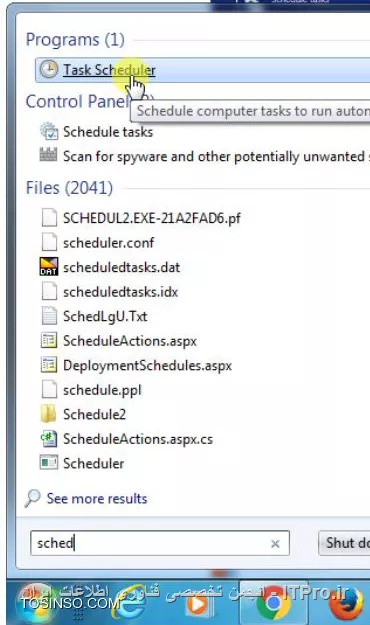Open scheduledtasks.idx file

tap(120, 292)
